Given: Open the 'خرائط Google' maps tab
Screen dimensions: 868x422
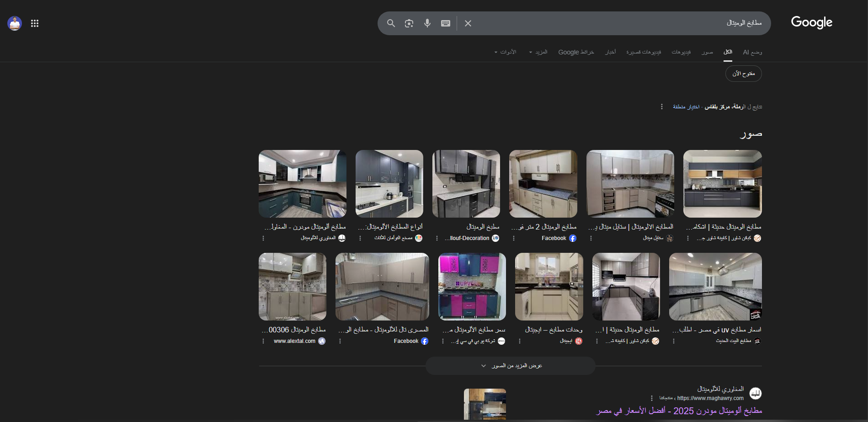Looking at the screenshot, I should tap(576, 52).
